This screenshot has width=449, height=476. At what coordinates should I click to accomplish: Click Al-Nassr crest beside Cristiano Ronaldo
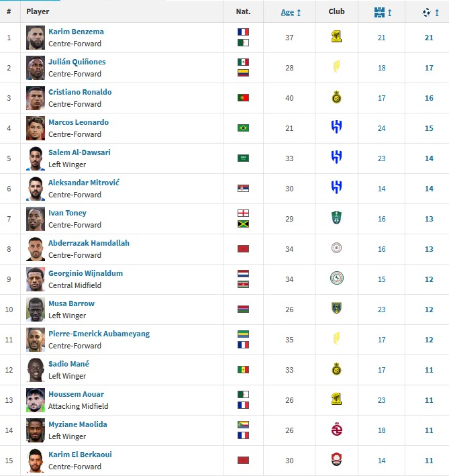tap(336, 97)
